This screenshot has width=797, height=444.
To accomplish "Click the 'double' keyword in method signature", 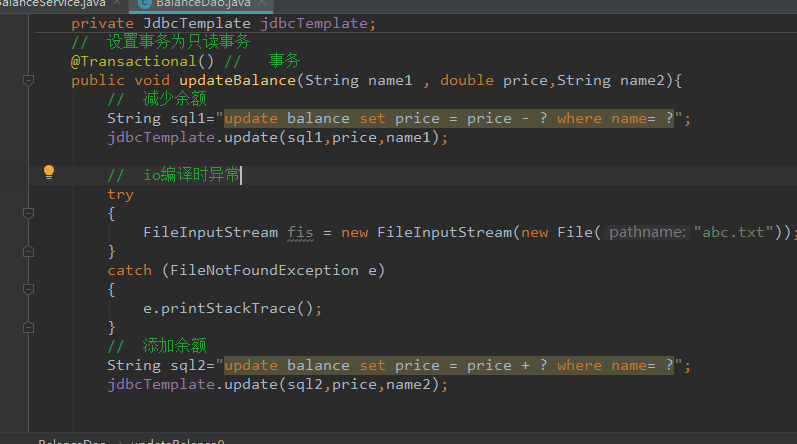I will click(467, 80).
